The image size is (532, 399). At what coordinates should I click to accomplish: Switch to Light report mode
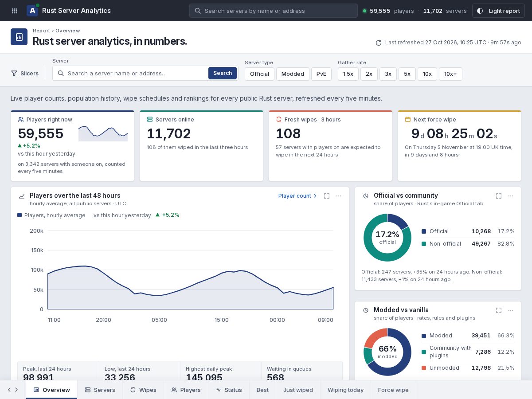point(498,11)
